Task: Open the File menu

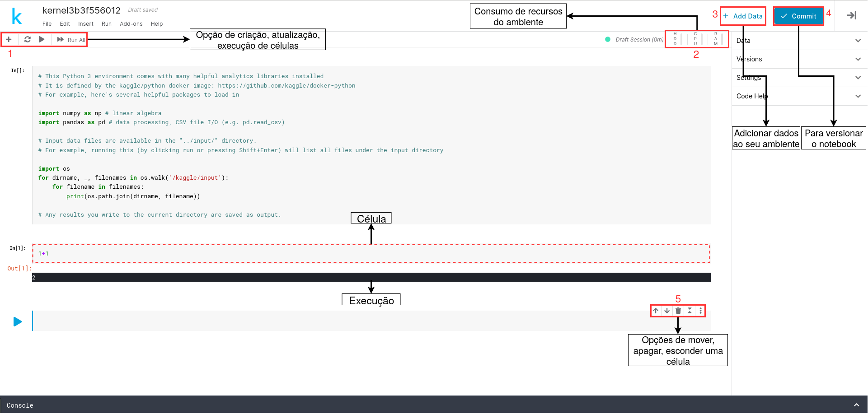Action: click(x=47, y=24)
